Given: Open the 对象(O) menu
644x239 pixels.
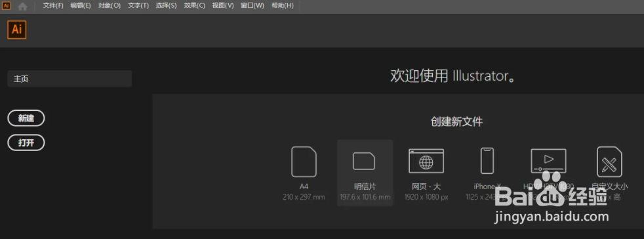Looking at the screenshot, I should (x=110, y=6).
